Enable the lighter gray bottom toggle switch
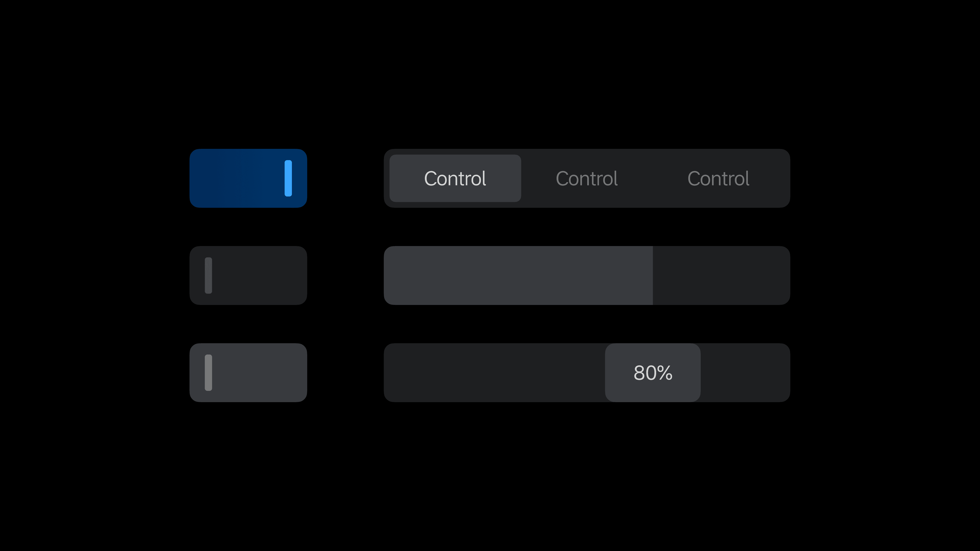This screenshot has width=980, height=551. [248, 373]
